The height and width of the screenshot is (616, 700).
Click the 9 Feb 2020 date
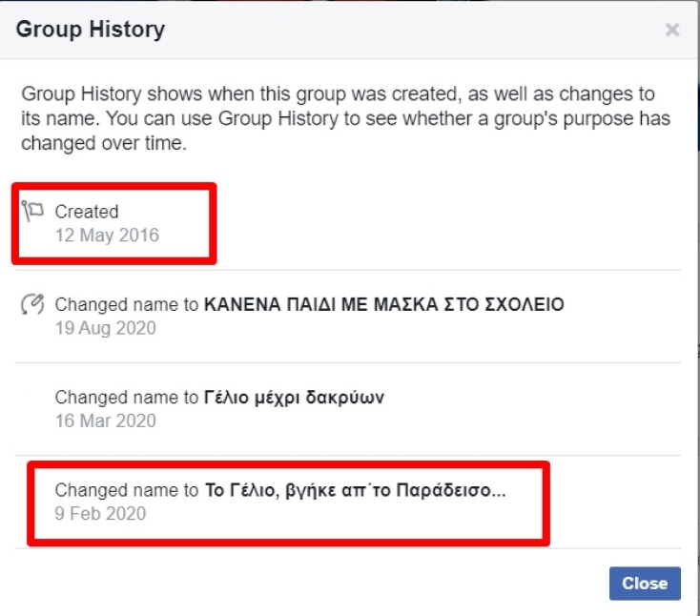[100, 513]
